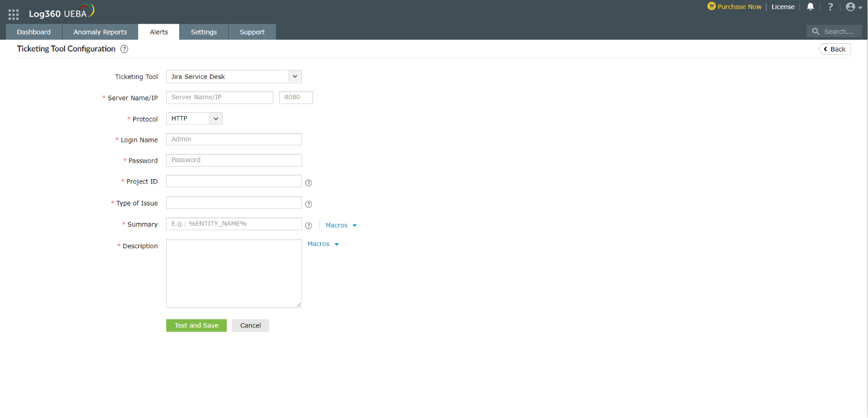The image size is (868, 418).
Task: Focus the Server Name/IP field
Action: coord(219,98)
